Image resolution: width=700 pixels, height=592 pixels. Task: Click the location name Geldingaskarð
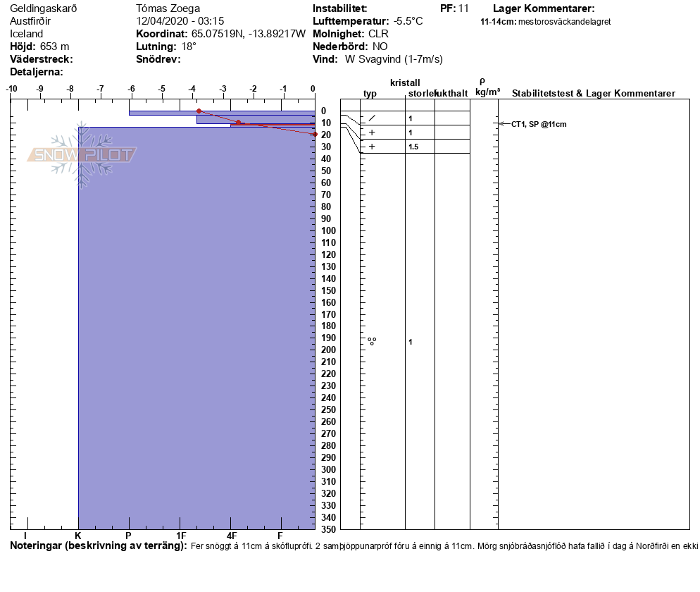43,8
